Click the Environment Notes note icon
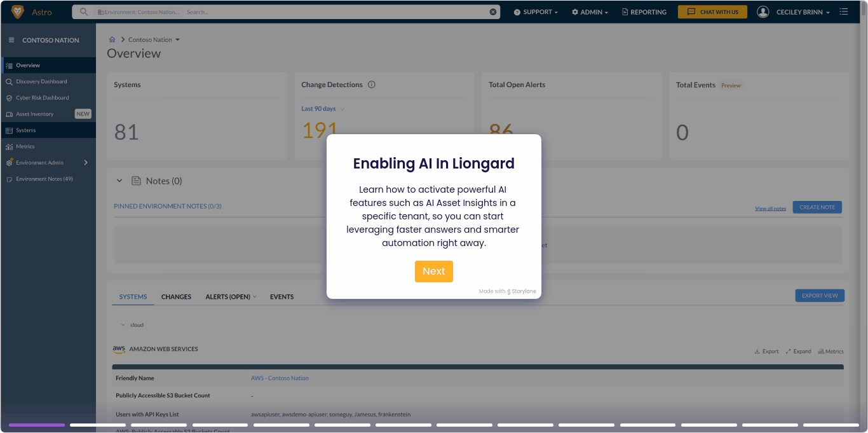Screen dimensions: 868x433 [x=9, y=179]
